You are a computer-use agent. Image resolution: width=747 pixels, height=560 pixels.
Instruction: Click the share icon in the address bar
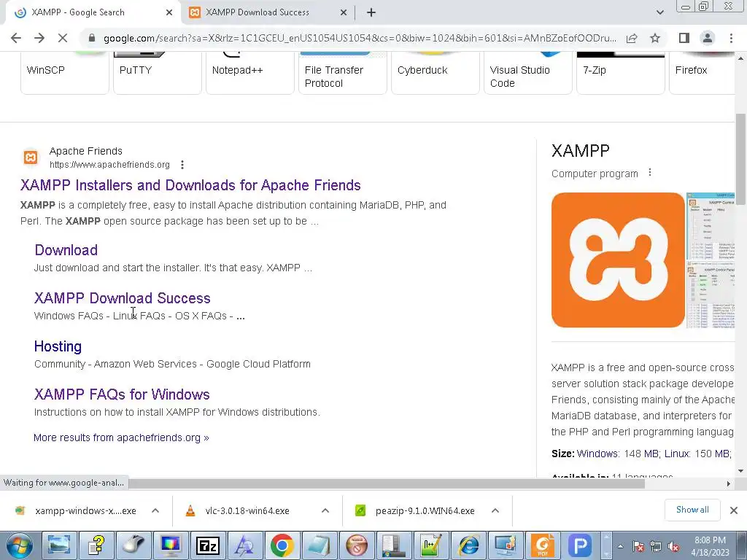[632, 38]
